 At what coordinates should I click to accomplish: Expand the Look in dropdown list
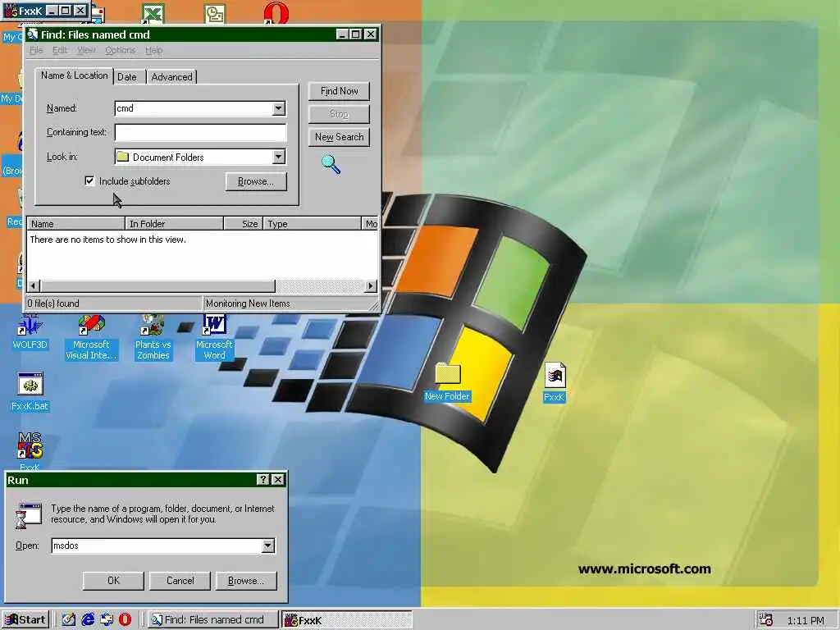point(279,157)
